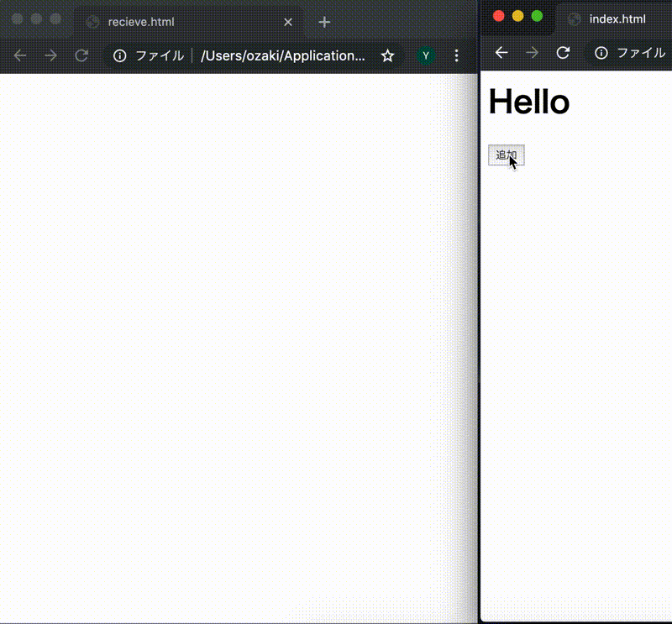
Task: Select the recieve.html tab
Action: [x=168, y=22]
